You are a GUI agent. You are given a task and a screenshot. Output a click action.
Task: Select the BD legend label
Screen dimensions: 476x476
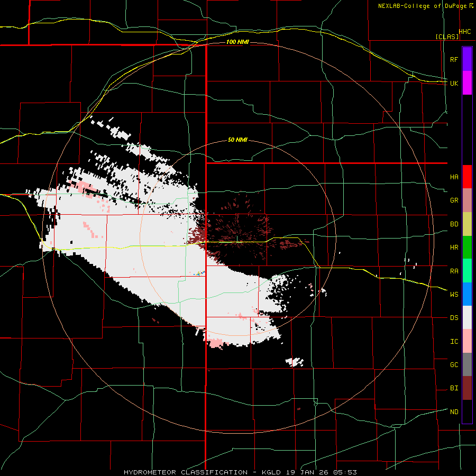tap(454, 224)
